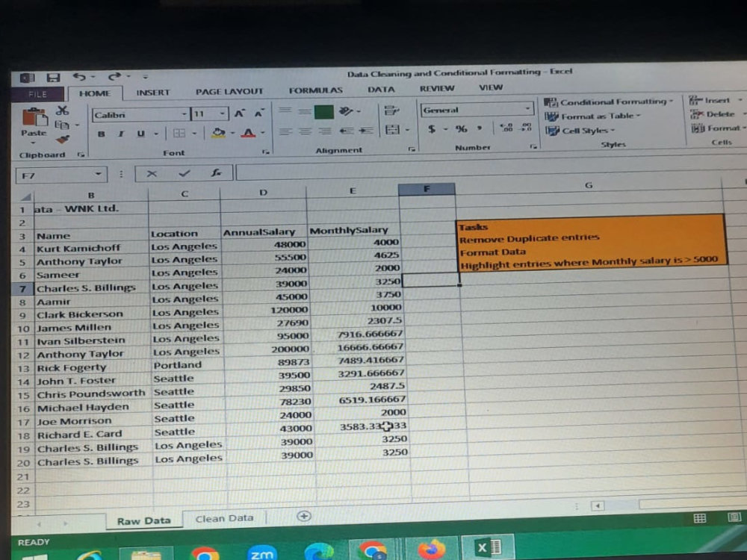Viewport: 747px width, 560px height.
Task: Switch to the INSERT ribbon tab
Action: pos(153,93)
